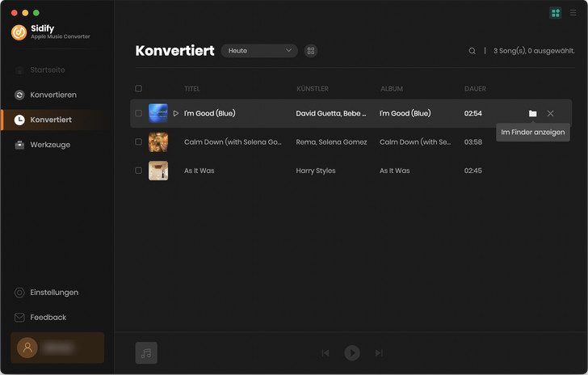Image resolution: width=588 pixels, height=375 pixels.
Task: Switch to grid view next to Heute
Action: [311, 51]
